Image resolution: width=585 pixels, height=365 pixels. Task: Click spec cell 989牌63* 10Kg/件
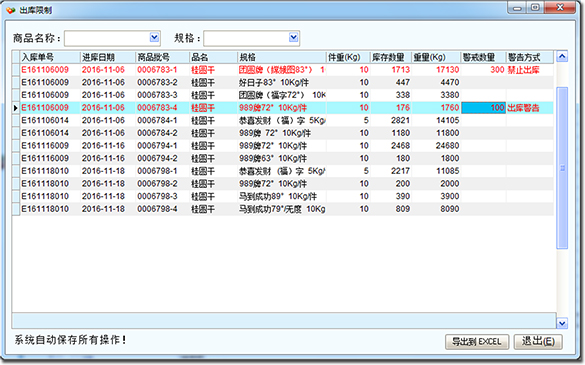(x=282, y=159)
